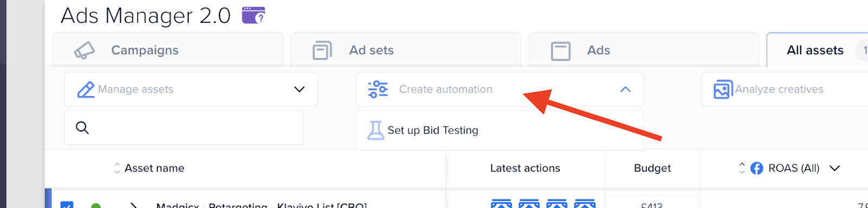Viewport: 868px width, 208px height.
Task: Click the Budget column header
Action: [x=652, y=168]
